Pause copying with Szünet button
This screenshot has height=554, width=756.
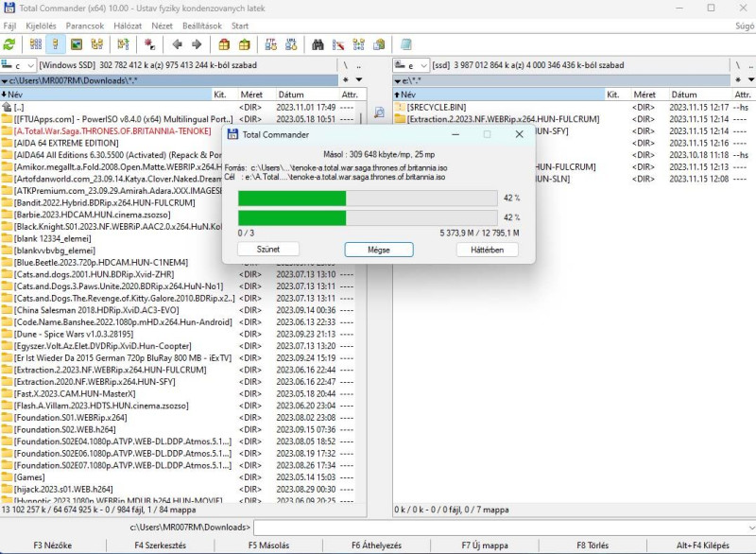[x=268, y=250]
